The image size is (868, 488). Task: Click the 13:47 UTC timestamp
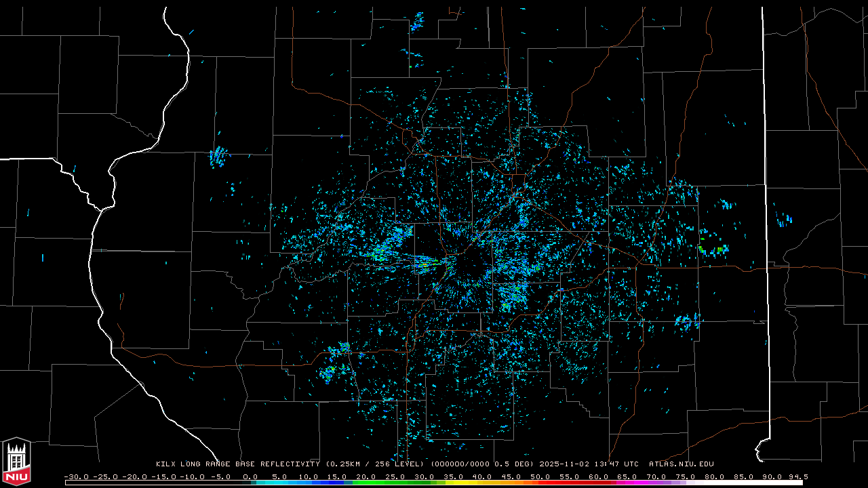616,464
